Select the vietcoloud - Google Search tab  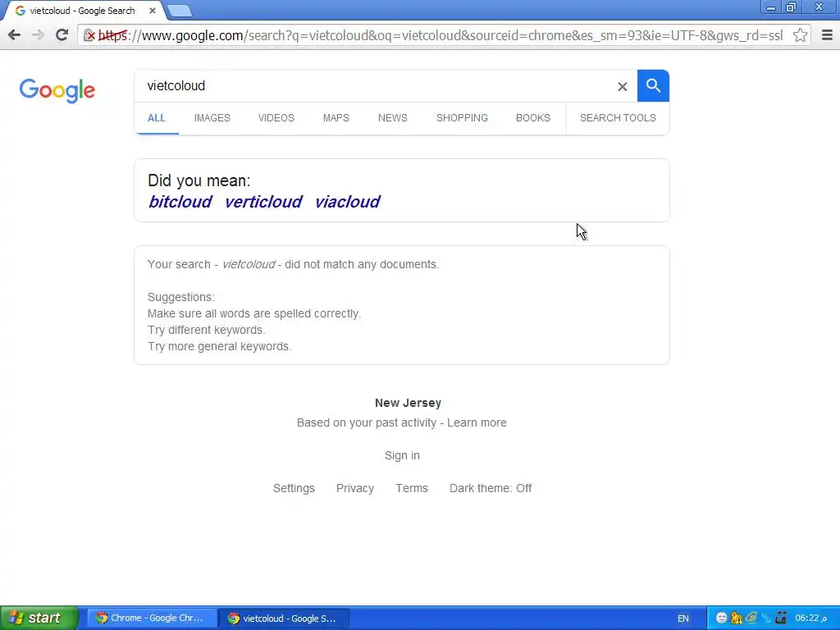tap(83, 11)
